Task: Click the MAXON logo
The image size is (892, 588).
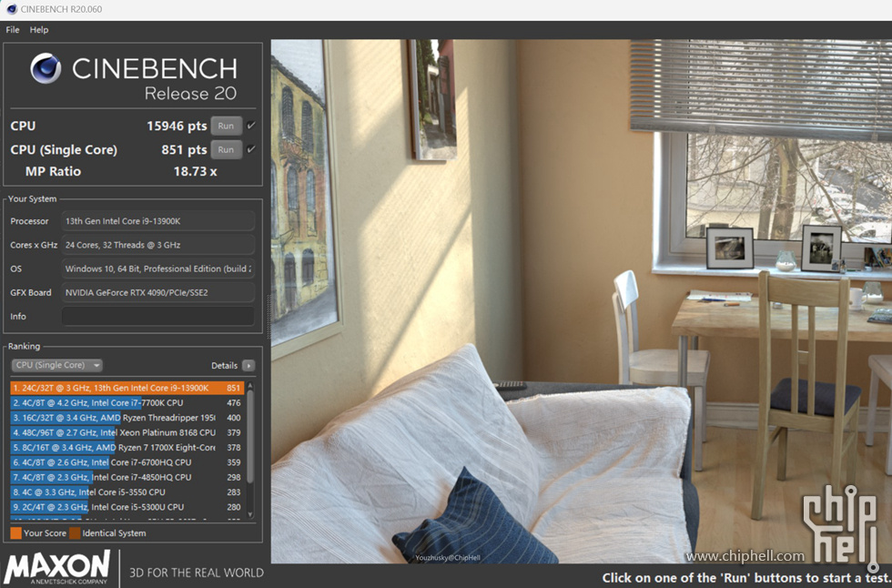Action: [56, 568]
